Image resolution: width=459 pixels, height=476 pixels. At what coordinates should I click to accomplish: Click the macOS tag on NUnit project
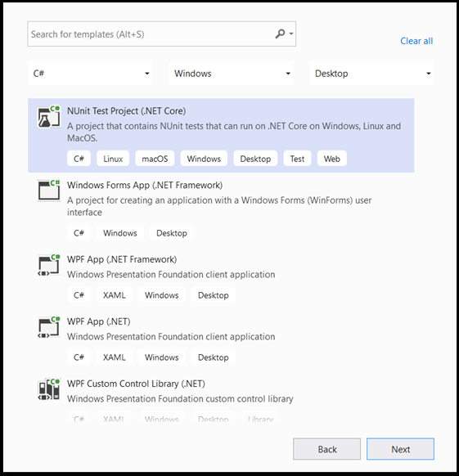click(x=155, y=159)
